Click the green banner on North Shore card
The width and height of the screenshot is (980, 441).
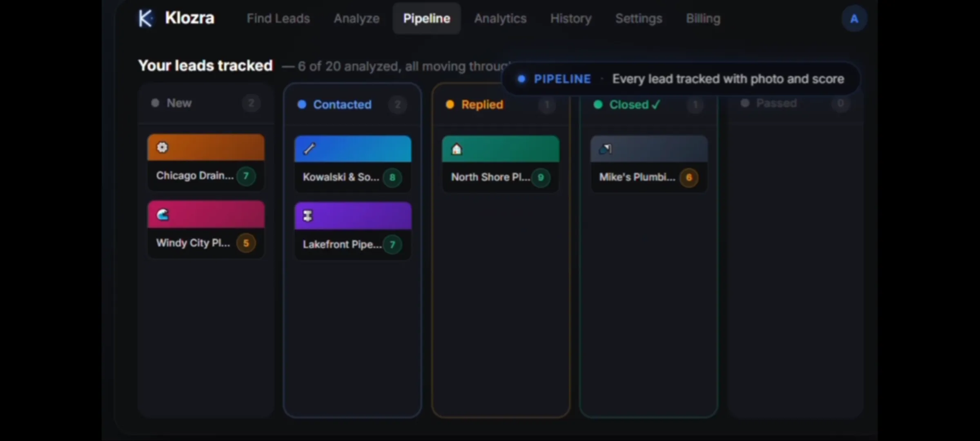pyautogui.click(x=501, y=149)
